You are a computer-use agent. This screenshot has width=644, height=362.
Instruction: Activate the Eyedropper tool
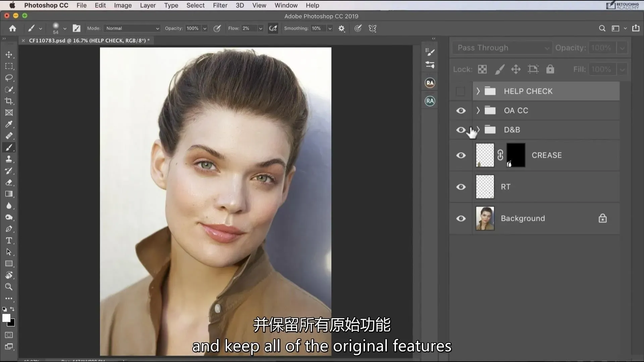[x=9, y=124]
